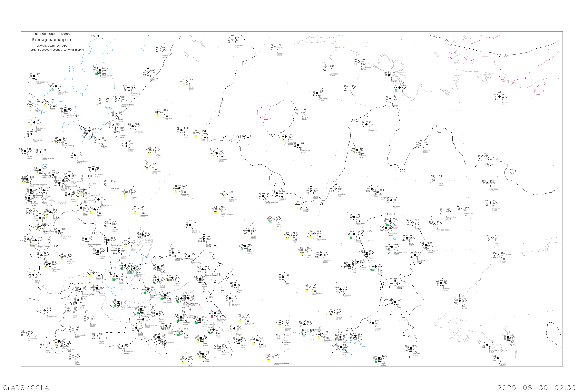Click the Туруханск station cloud-cover symbol

point(148,73)
